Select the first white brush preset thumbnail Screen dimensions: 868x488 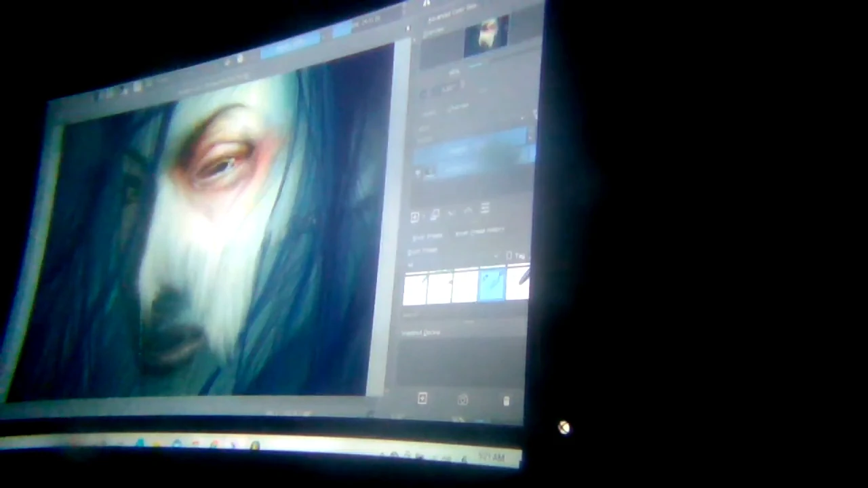pos(416,289)
